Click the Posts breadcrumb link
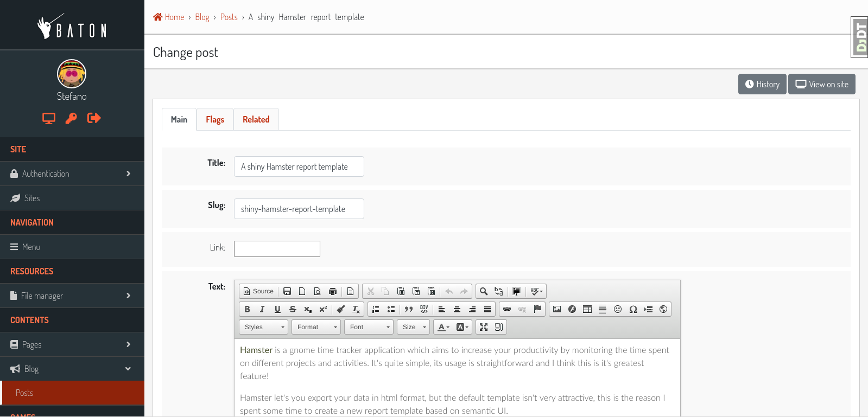868x417 pixels. (x=229, y=17)
